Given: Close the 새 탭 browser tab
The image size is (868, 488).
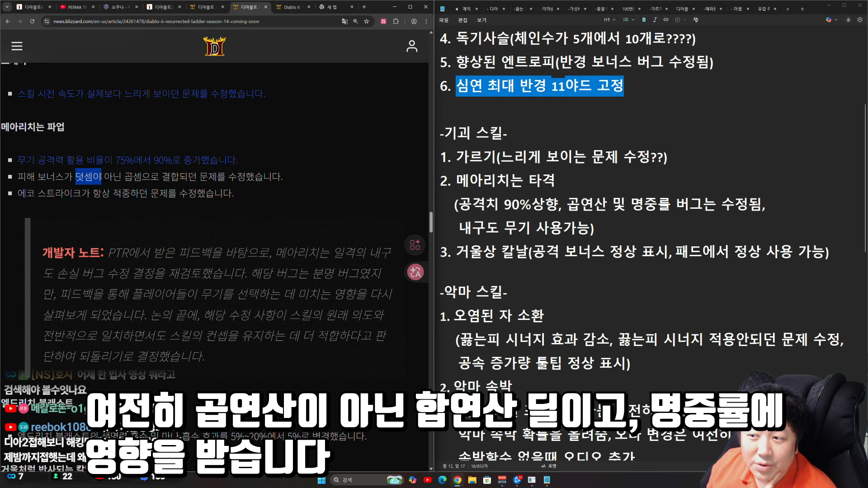Looking at the screenshot, I should click(x=352, y=7).
